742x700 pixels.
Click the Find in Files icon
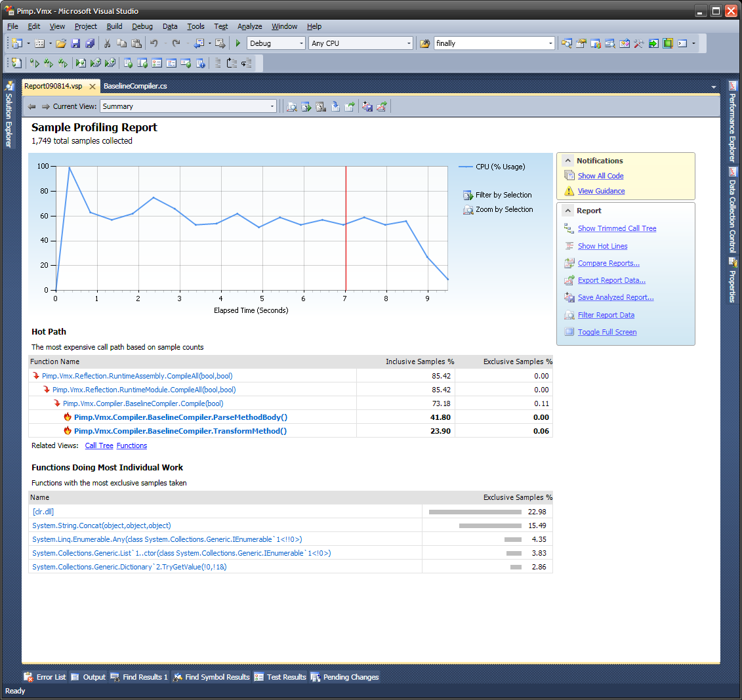point(425,43)
